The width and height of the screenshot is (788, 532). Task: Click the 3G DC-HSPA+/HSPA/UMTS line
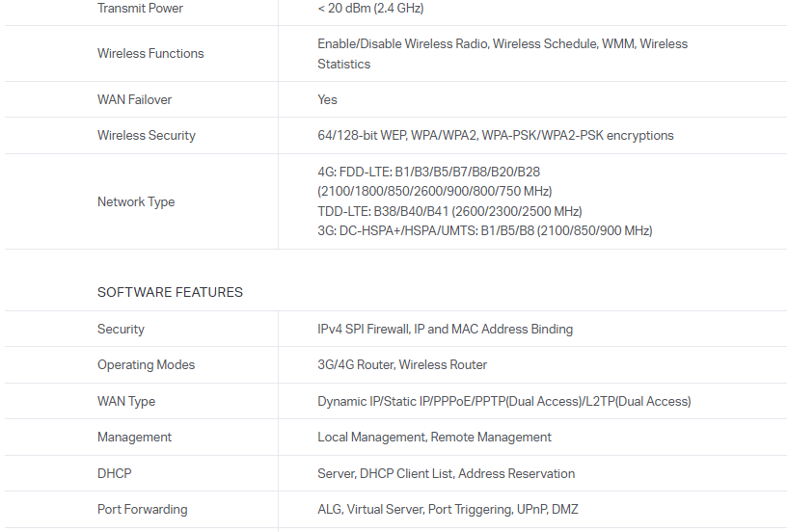[484, 230]
